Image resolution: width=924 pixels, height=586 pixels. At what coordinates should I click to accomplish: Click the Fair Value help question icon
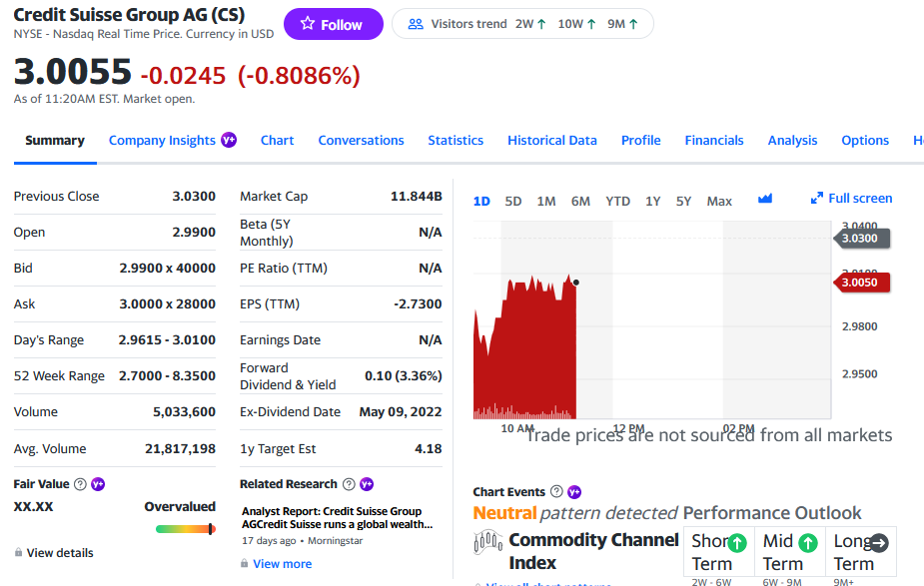[x=80, y=484]
